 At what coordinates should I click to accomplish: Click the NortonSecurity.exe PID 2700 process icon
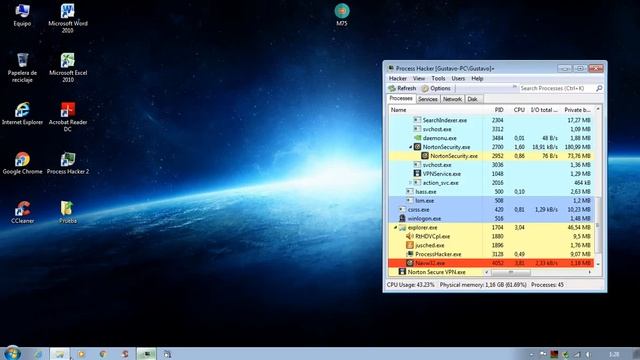click(417, 147)
